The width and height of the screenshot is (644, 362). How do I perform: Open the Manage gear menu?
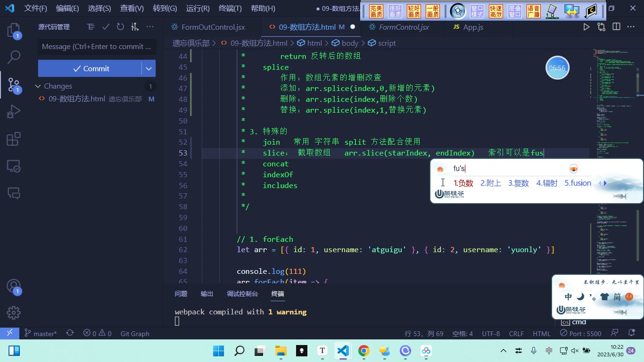tap(14, 313)
